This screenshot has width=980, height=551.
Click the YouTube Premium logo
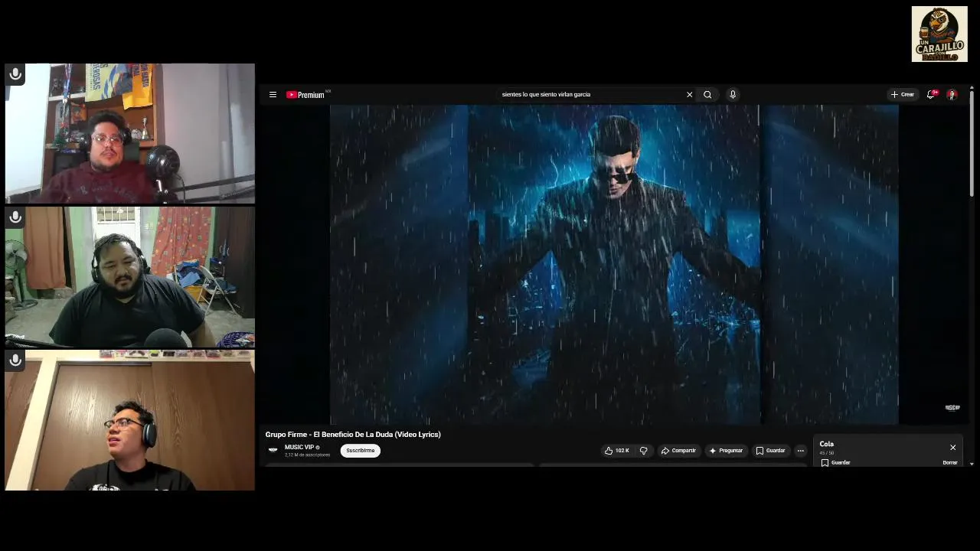pyautogui.click(x=306, y=95)
